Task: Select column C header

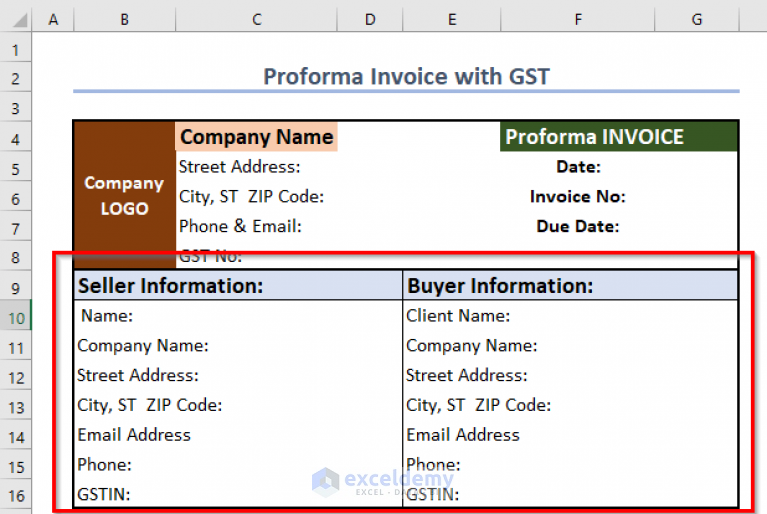Action: (256, 20)
